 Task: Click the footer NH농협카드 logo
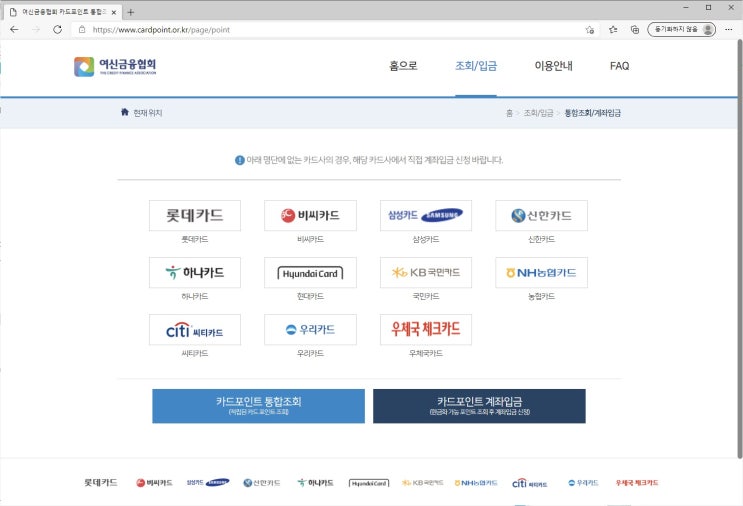coord(476,483)
